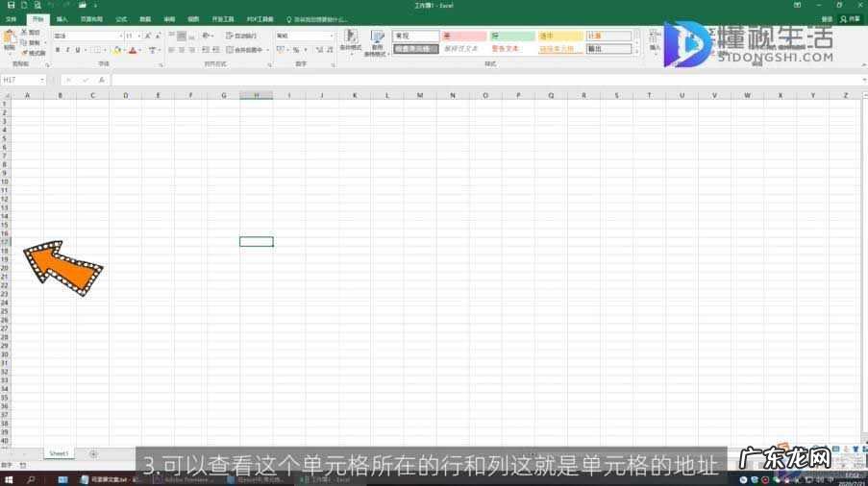Click Middle Align vertical alignment icon
Image resolution: width=868 pixels, height=486 pixels.
[x=182, y=36]
